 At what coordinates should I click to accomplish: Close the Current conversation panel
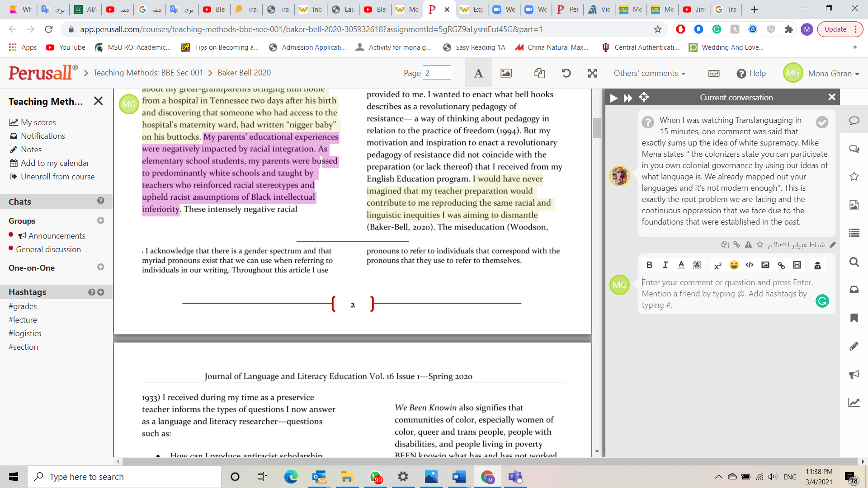pos(831,97)
